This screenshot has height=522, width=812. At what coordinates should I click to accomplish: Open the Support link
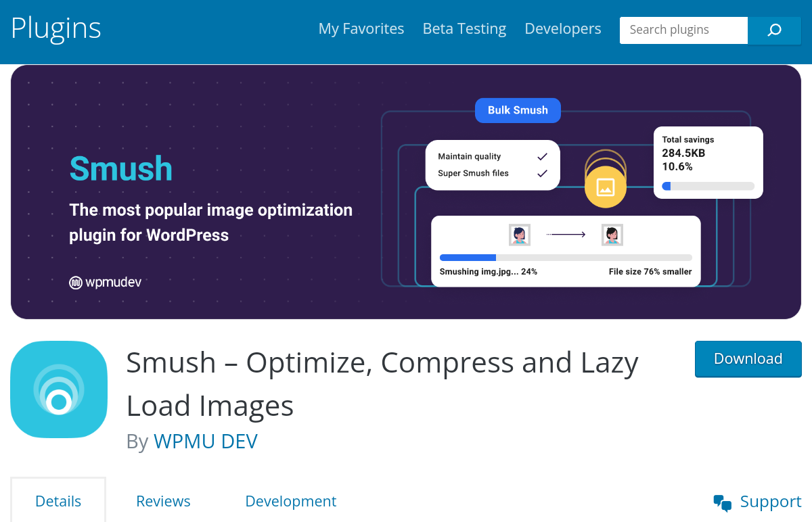(x=771, y=502)
